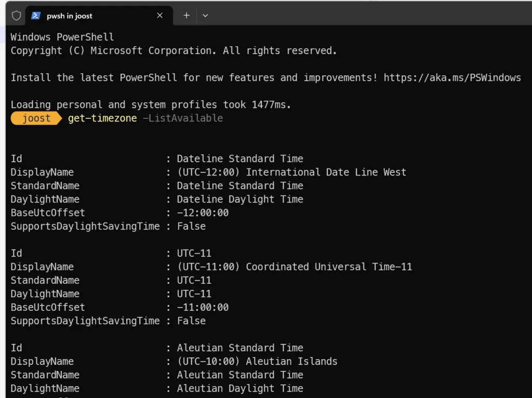Viewport: 532px width, 398px height.
Task: Click the "Dateline Daylight Time" value
Action: [240, 199]
